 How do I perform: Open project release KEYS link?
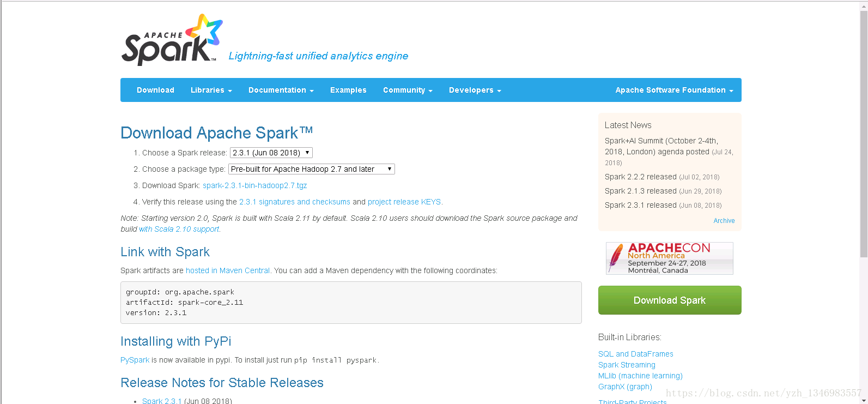point(404,202)
